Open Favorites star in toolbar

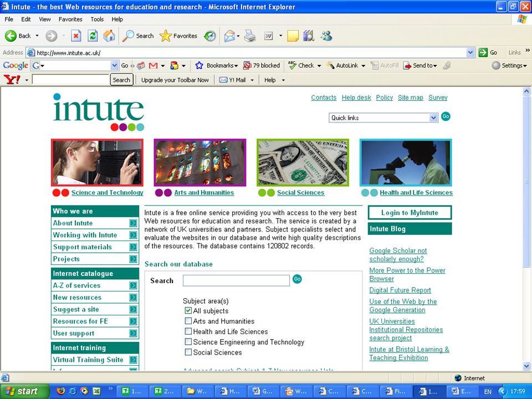tap(165, 35)
